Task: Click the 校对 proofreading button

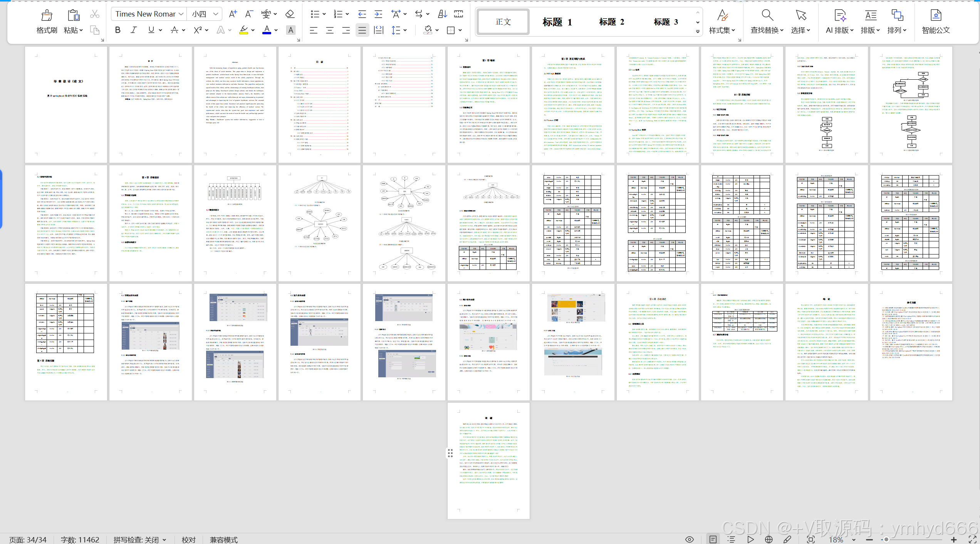Action: [x=189, y=540]
